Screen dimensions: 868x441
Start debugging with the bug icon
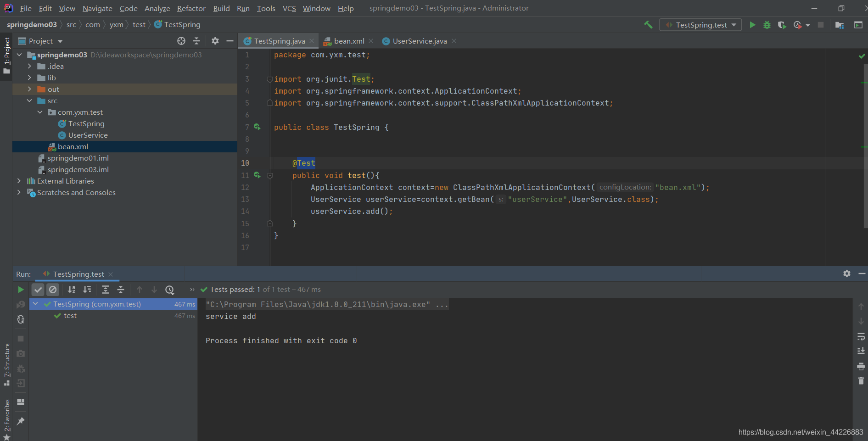point(767,25)
